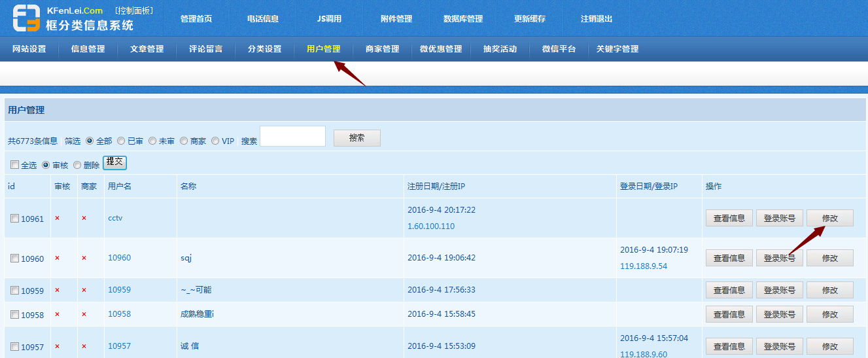
Task: Click the 提交 submit button
Action: point(114,162)
